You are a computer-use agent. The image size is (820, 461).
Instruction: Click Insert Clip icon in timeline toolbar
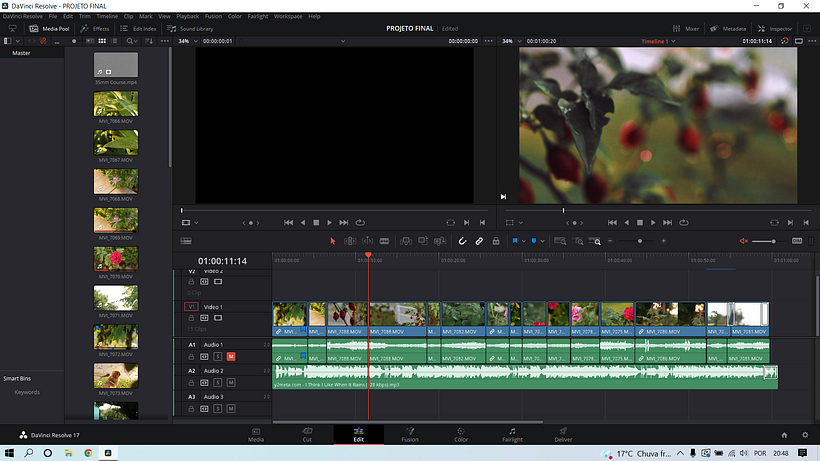405,241
